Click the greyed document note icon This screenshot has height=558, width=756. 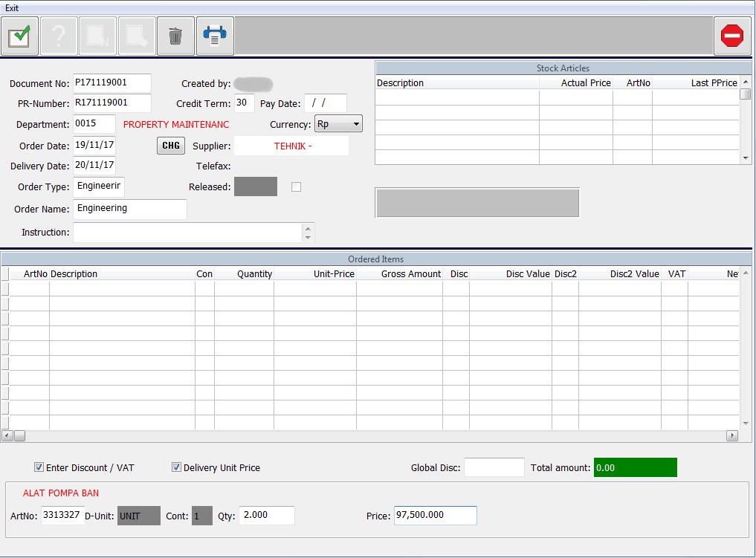[137, 36]
